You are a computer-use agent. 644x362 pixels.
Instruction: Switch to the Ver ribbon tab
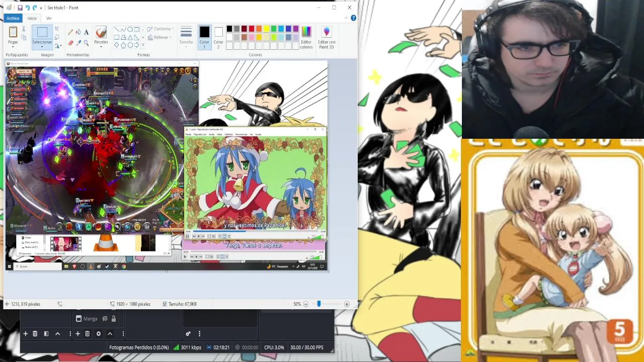click(x=49, y=18)
